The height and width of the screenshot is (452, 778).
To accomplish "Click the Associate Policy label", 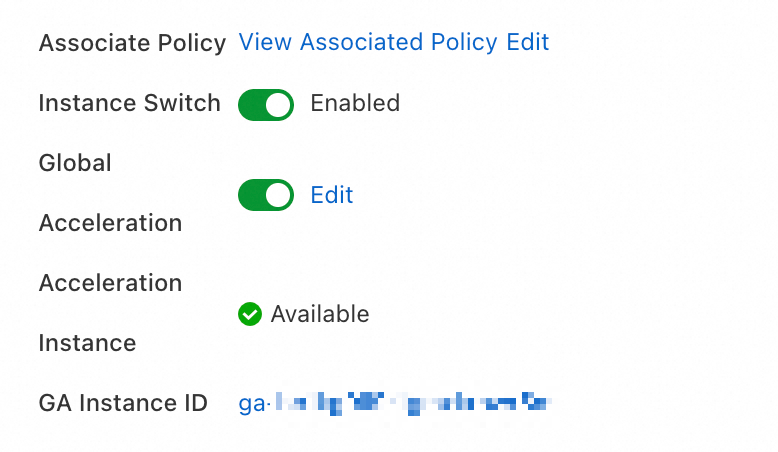I will tap(132, 43).
